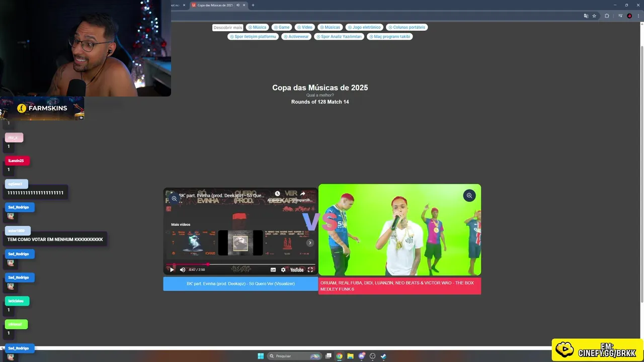Mute the YouTube player volume icon
Viewport: 644px width, 362px height.
[x=182, y=270]
